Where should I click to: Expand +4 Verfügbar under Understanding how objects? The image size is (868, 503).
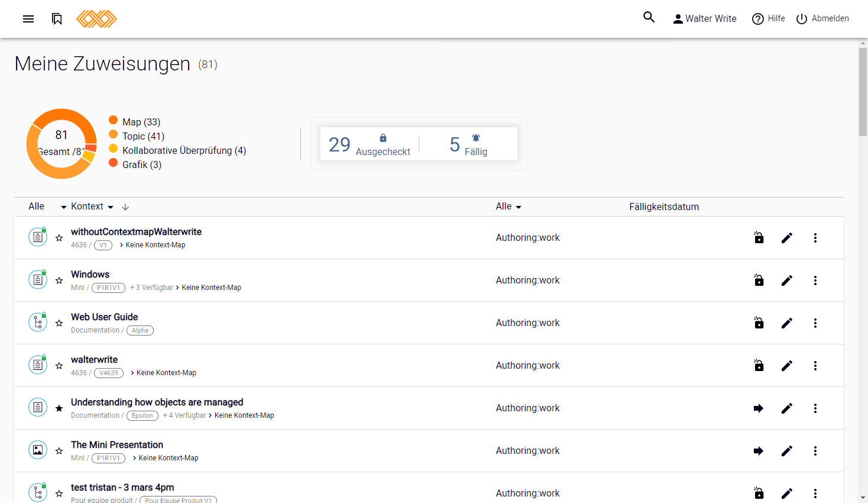point(184,415)
